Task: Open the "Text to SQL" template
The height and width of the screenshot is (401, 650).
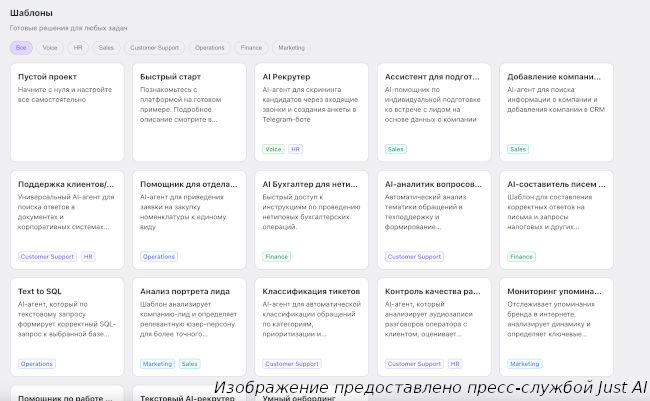Action: 67,322
